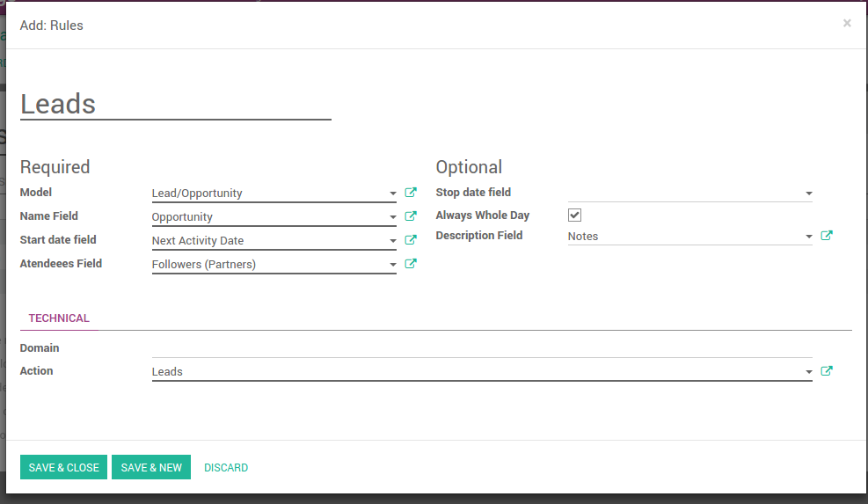
Task: Open the Stop date field dropdown arrow
Action: click(808, 194)
